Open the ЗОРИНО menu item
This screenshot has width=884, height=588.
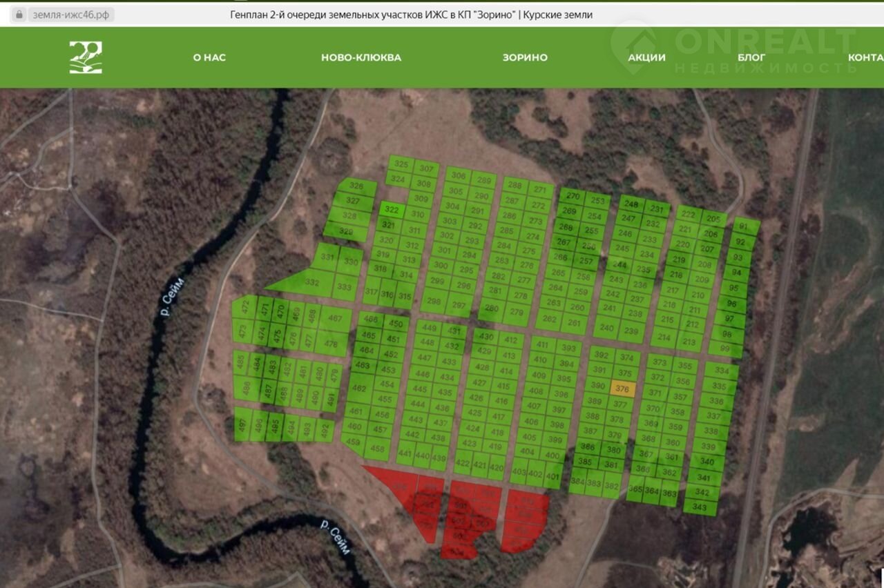[525, 57]
